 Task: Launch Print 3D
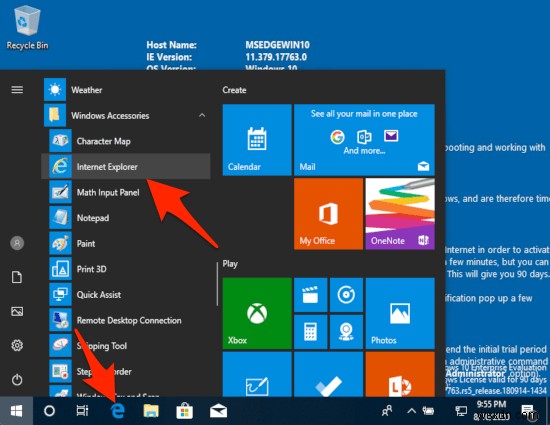[126, 269]
